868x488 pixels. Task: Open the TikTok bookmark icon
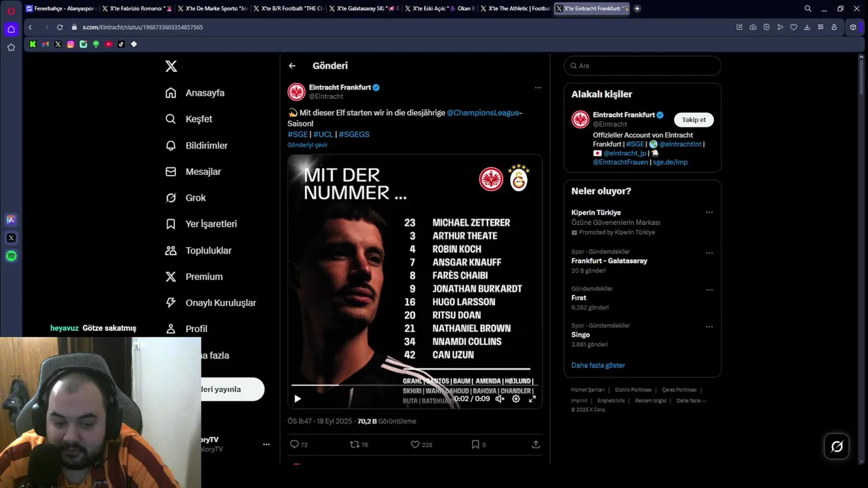click(121, 44)
